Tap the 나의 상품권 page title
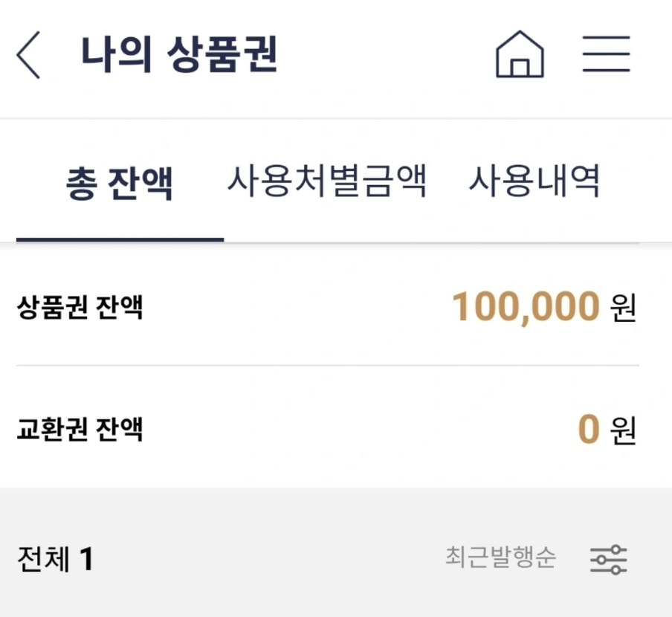This screenshot has height=617, width=672. [x=180, y=54]
